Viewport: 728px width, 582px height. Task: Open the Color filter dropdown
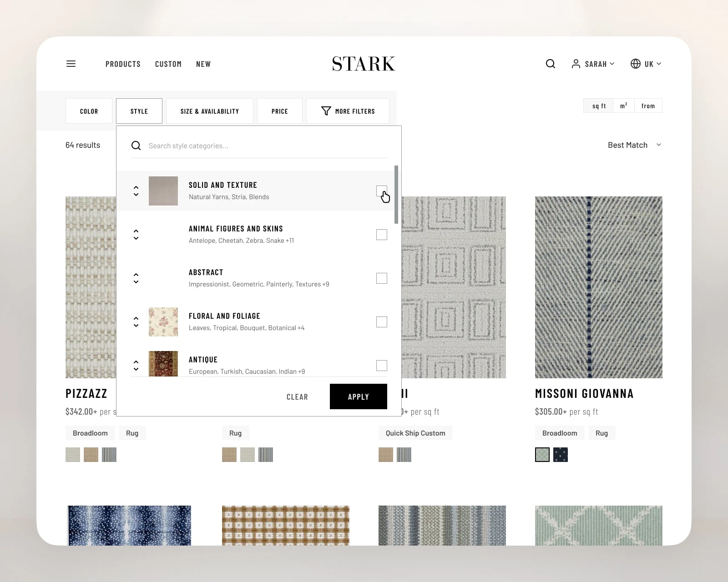tap(89, 111)
